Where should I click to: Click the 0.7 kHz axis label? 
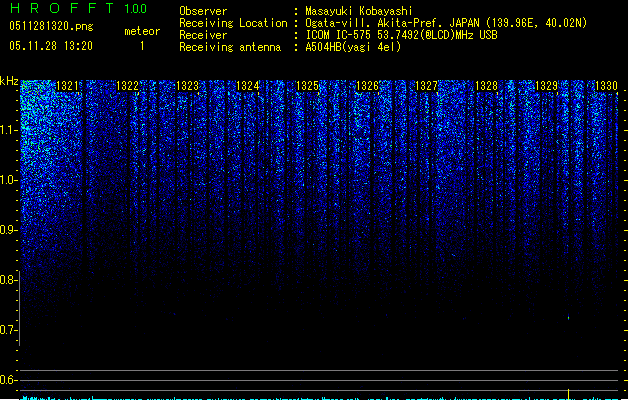8,330
